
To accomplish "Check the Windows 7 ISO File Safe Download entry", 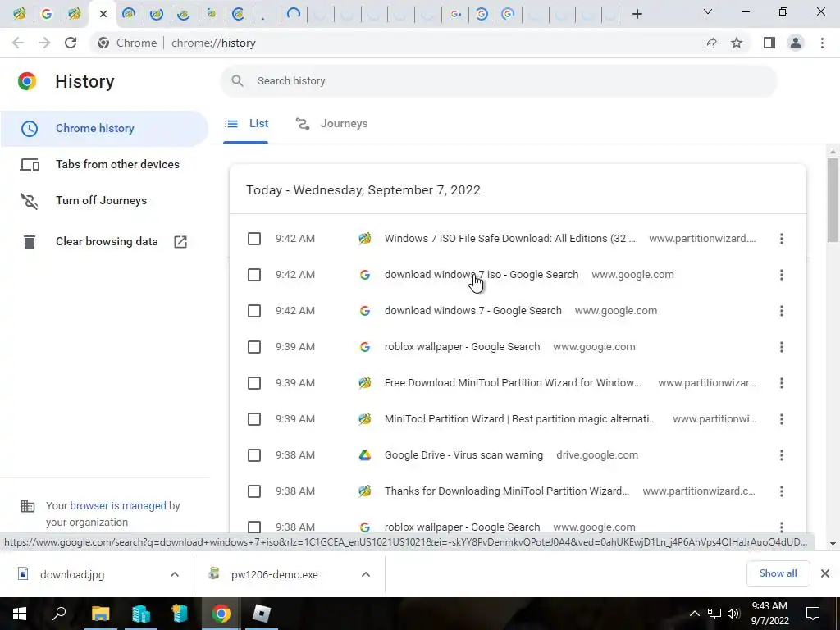I will [x=254, y=239].
